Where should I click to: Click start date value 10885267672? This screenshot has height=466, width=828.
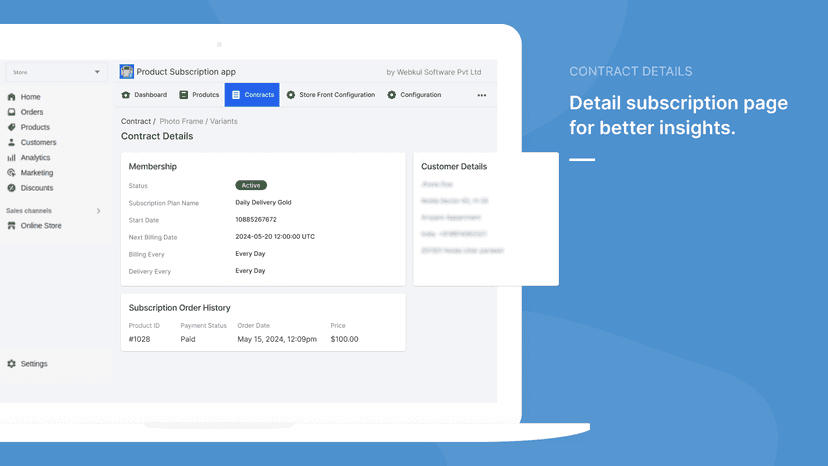tap(256, 219)
